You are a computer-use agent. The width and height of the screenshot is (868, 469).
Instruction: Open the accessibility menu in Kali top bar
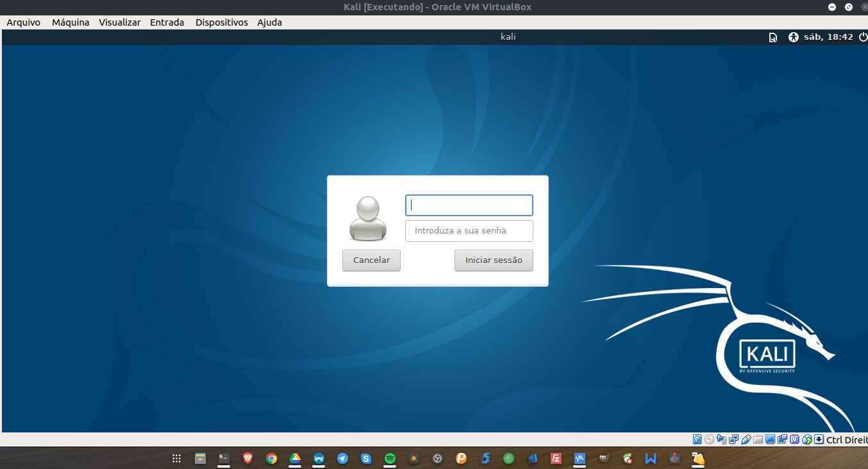[794, 37]
